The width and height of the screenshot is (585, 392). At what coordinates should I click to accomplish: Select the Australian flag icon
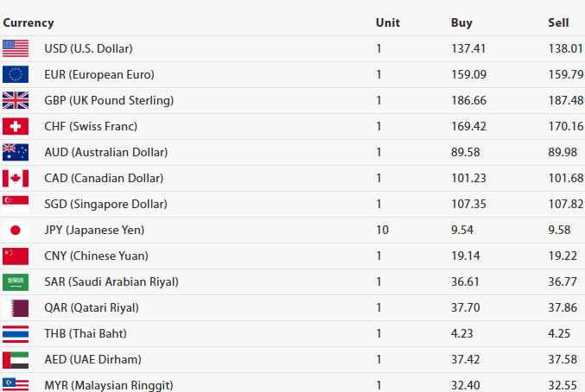tap(16, 152)
